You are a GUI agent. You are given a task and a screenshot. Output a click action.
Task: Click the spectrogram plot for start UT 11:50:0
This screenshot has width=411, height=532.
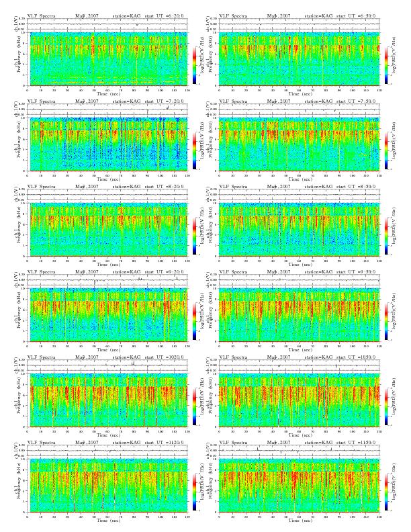[x=299, y=486]
